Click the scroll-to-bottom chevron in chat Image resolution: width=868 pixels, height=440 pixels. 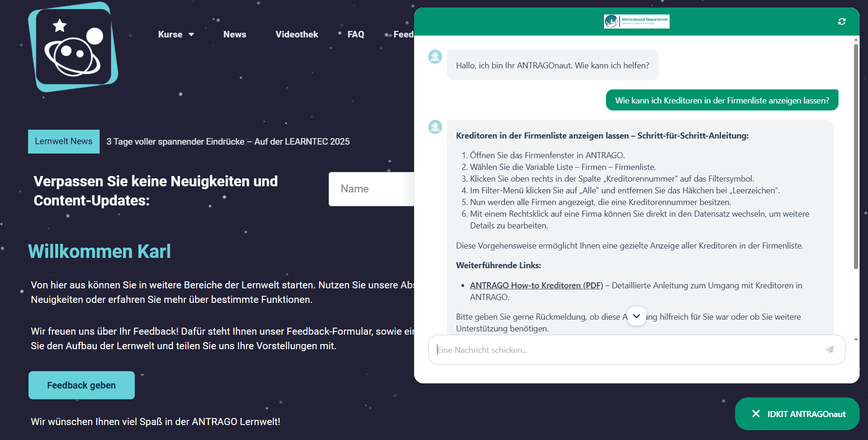636,316
